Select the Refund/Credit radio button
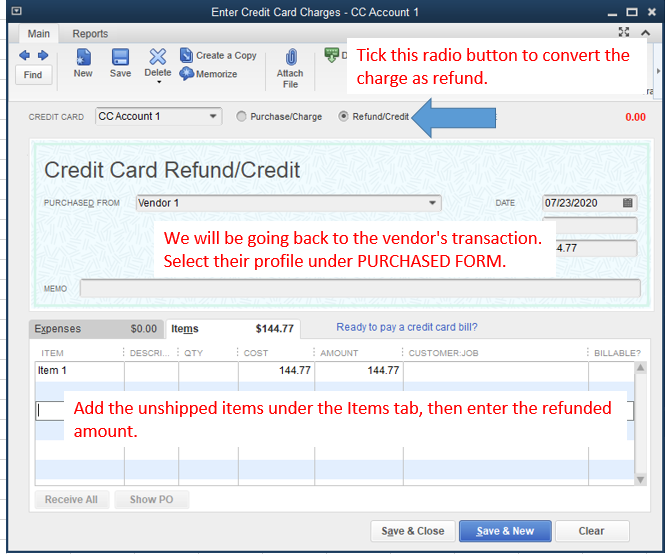The width and height of the screenshot is (665, 554). click(343, 116)
